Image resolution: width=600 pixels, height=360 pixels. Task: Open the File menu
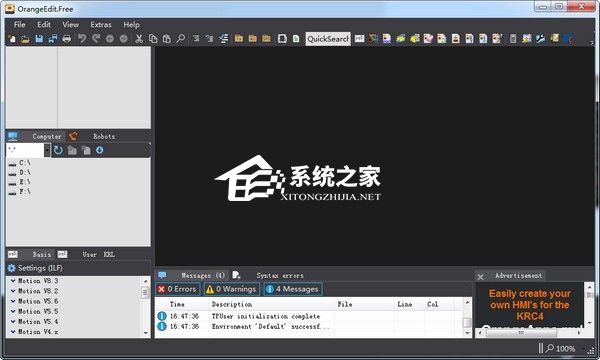[20, 24]
